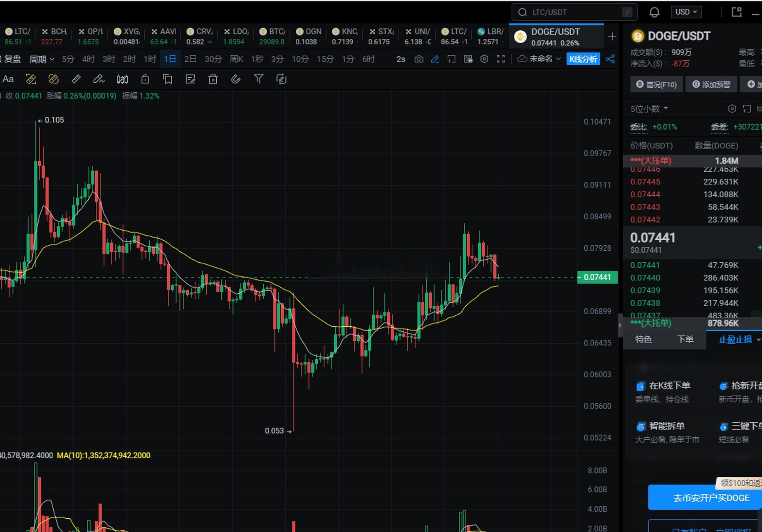Take a chart screenshot with camera icon
This screenshot has width=762, height=532.
point(419,59)
